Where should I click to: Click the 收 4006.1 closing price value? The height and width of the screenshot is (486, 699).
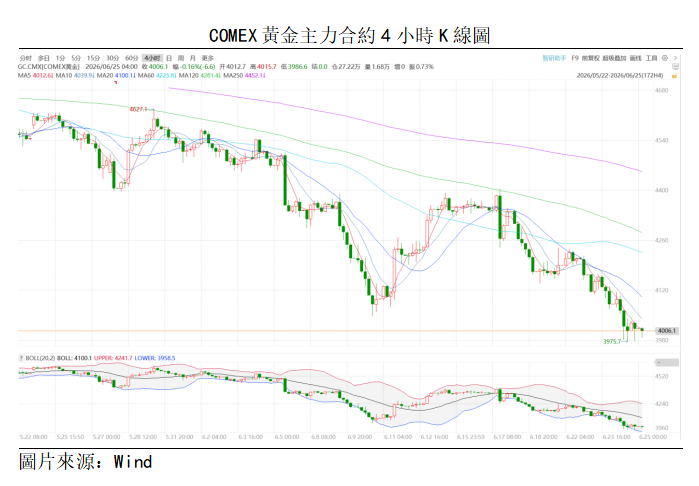[155, 66]
